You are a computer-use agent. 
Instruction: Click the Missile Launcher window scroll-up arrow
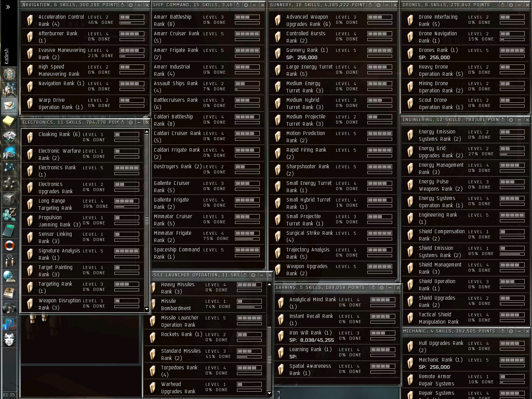tap(270, 284)
